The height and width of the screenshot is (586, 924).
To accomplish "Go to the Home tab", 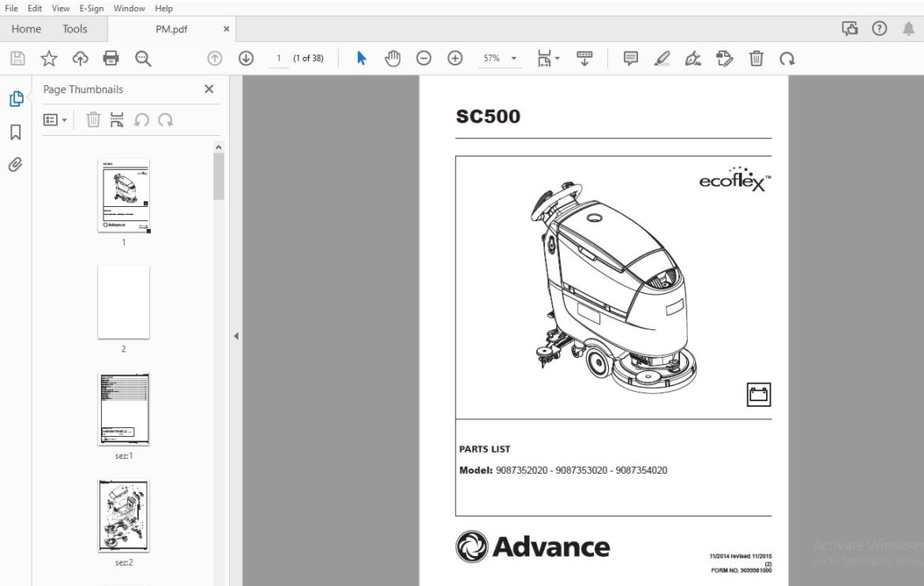I will (x=27, y=29).
